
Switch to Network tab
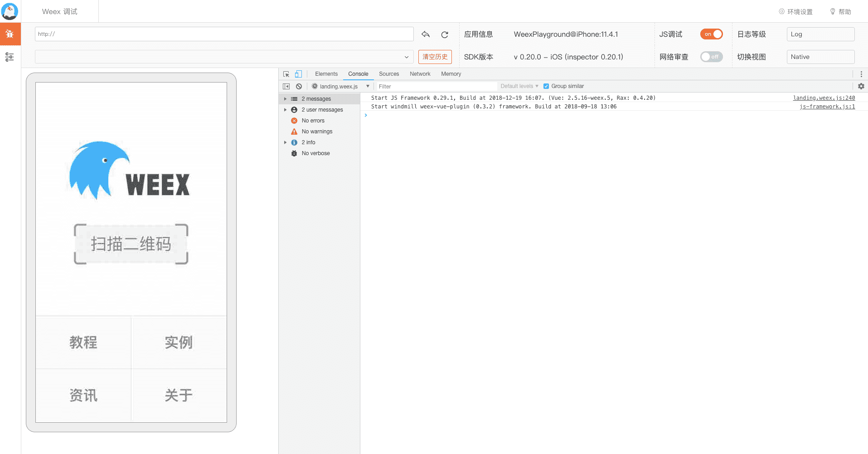[420, 74]
